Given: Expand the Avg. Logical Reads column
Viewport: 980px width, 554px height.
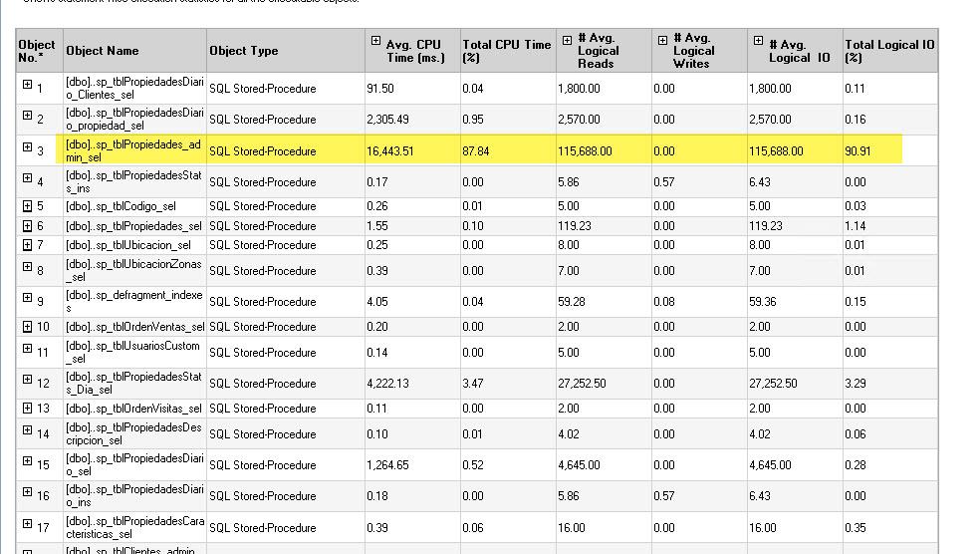Looking at the screenshot, I should coord(567,41).
